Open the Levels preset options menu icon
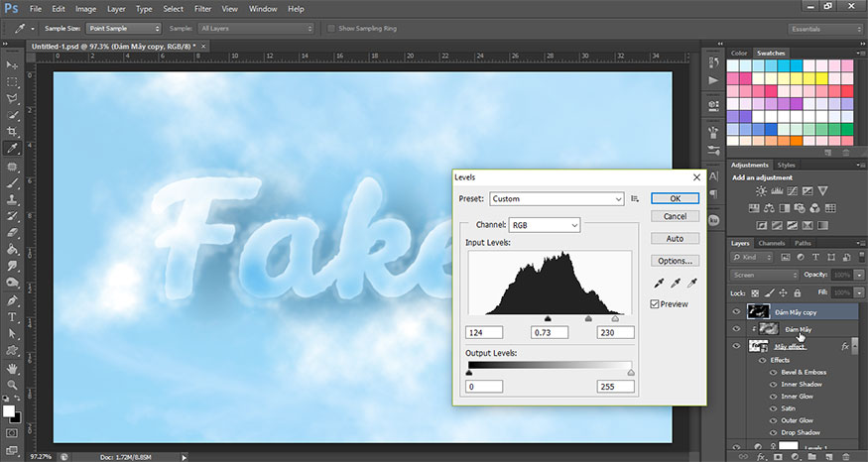Screen dimensions: 868x462 (x=635, y=198)
